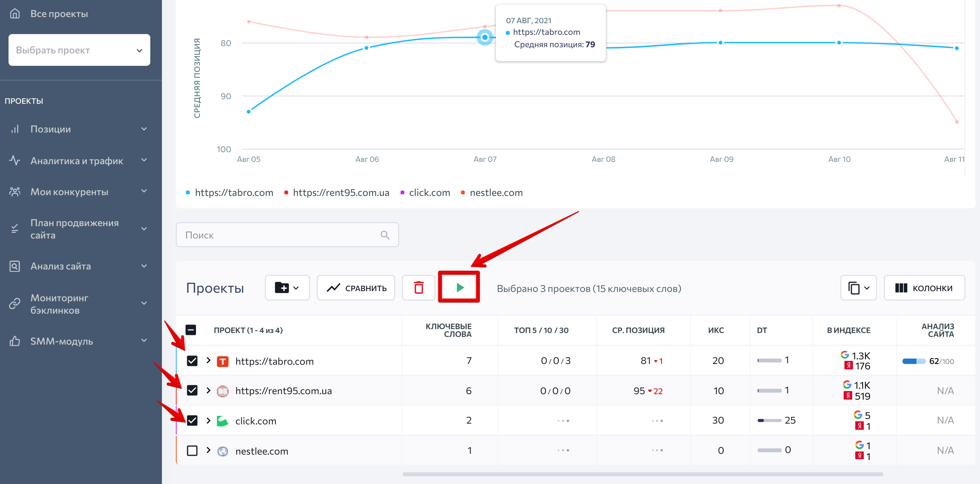The image size is (980, 484).
Task: Click Yandex icon in rent95.com.ua index cell
Action: click(x=848, y=396)
